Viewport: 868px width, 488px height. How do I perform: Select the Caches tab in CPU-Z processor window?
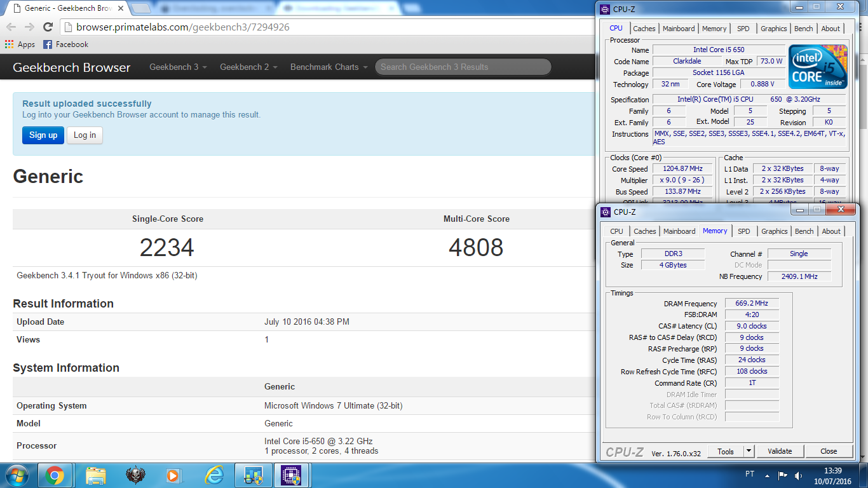click(x=644, y=29)
